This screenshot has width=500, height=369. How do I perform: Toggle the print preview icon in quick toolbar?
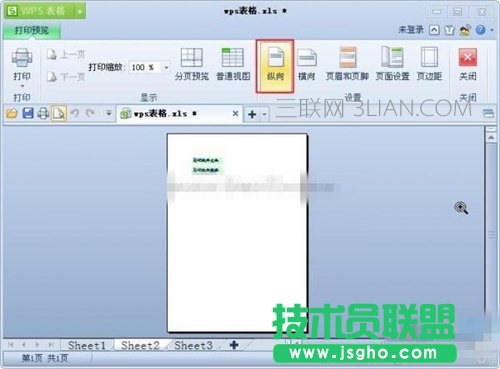[59, 113]
